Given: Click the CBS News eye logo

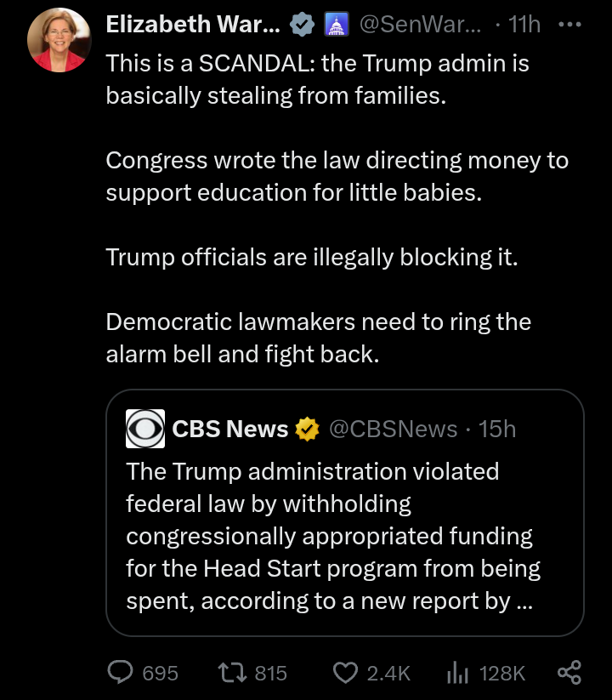Looking at the screenshot, I should [145, 429].
